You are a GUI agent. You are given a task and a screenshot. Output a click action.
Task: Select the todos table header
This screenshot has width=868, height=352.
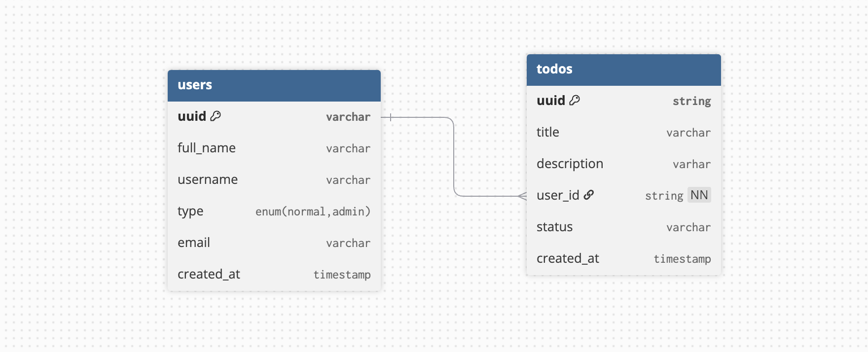[x=623, y=70]
